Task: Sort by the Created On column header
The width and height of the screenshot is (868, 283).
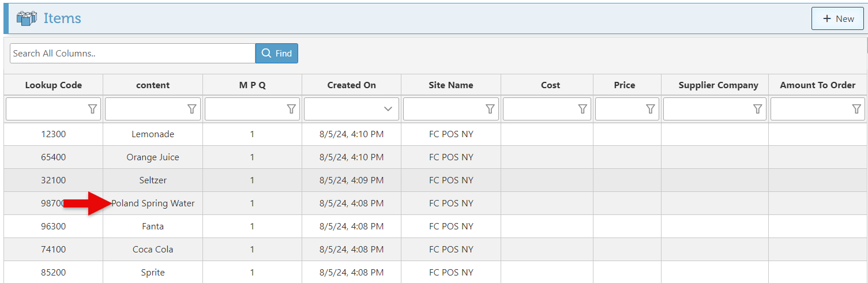Action: point(351,85)
